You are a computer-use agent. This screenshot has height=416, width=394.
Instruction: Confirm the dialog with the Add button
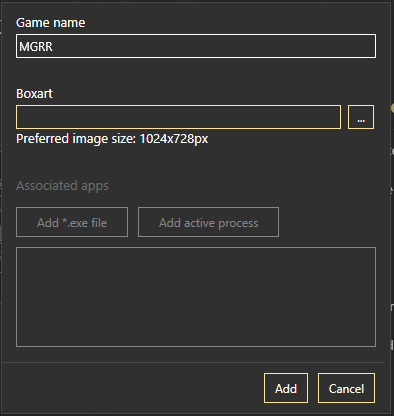(286, 388)
